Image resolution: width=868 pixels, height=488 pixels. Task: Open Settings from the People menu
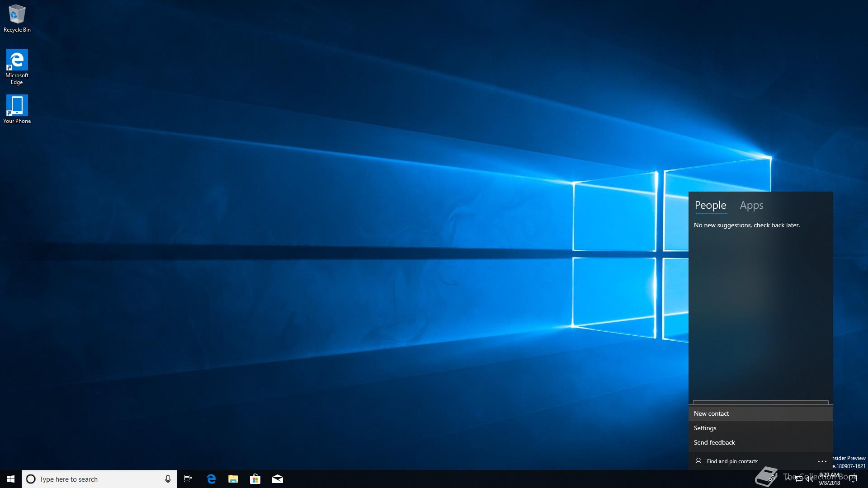tap(760, 428)
